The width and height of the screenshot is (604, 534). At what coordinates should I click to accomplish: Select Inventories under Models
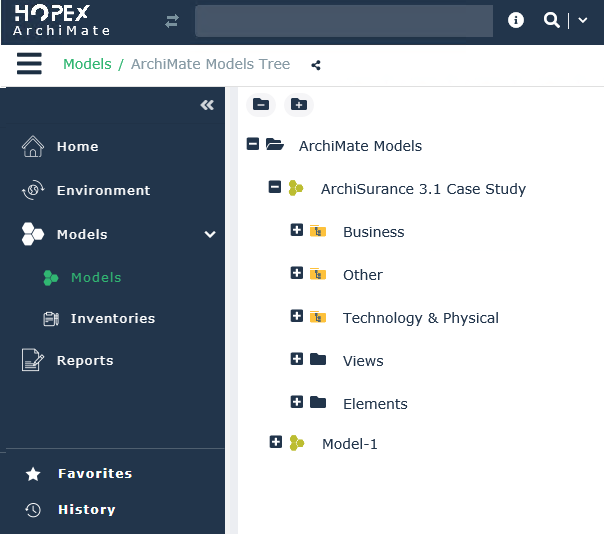click(x=112, y=318)
